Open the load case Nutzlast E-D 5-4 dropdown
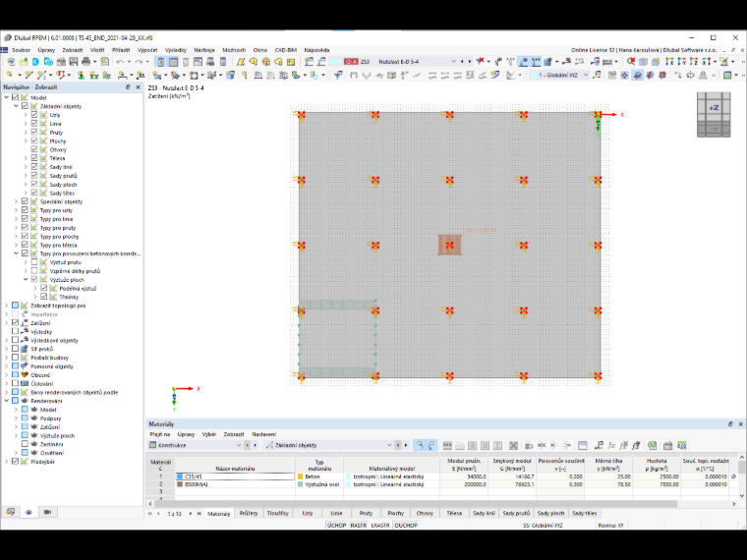The height and width of the screenshot is (560, 747). coord(453,62)
